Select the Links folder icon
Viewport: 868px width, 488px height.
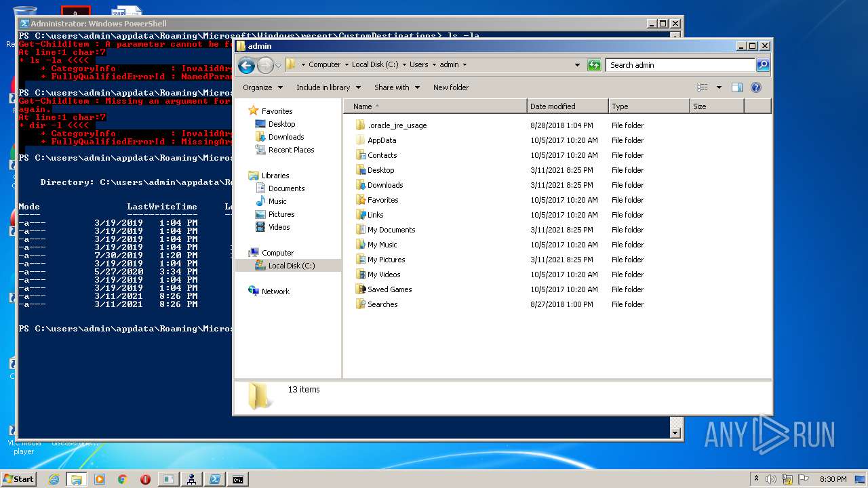(x=360, y=215)
